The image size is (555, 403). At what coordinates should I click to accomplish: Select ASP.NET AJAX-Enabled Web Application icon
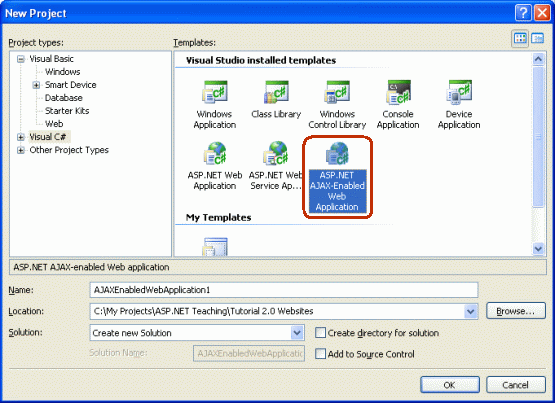337,154
